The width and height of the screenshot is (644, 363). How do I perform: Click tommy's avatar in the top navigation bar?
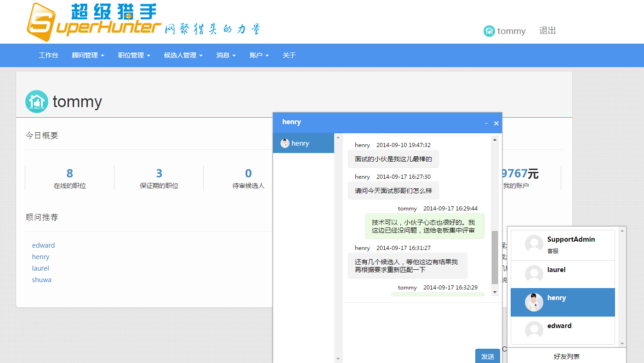point(488,31)
